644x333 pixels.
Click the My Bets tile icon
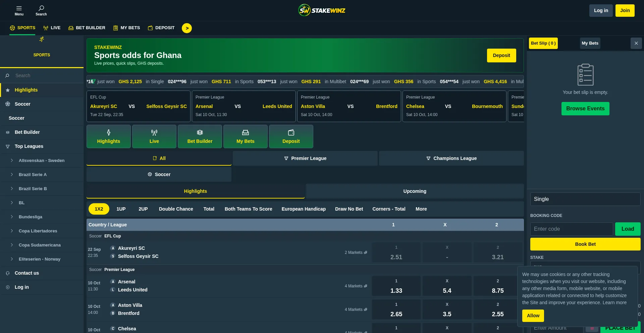246,132
